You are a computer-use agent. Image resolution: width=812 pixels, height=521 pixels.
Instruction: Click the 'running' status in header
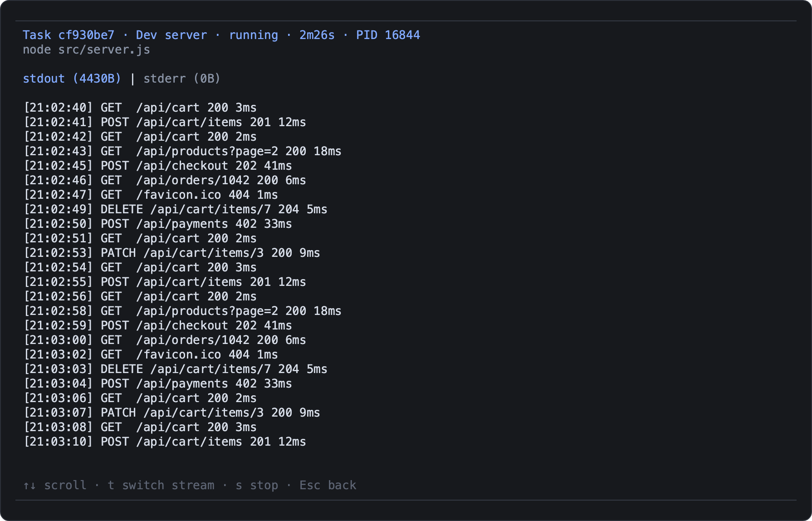click(253, 35)
